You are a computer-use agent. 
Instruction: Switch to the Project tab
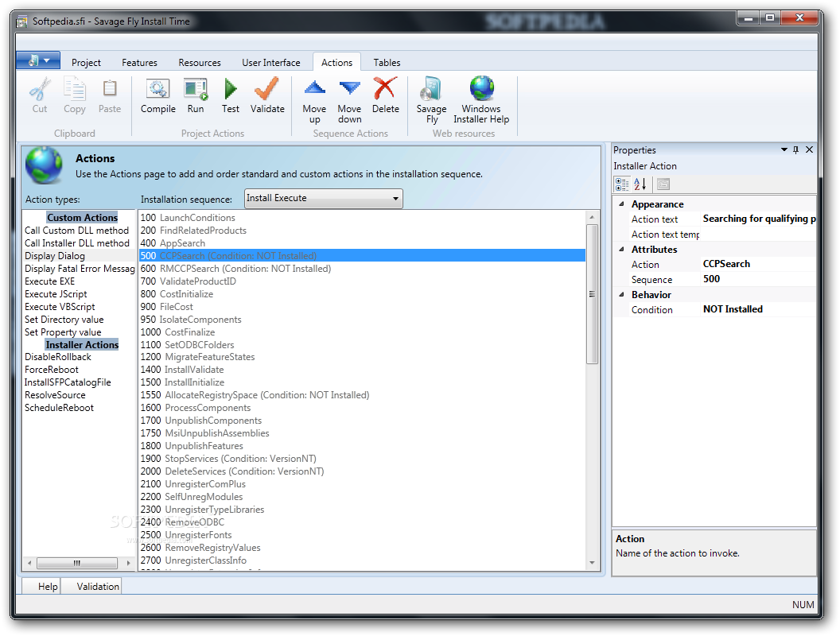point(86,63)
